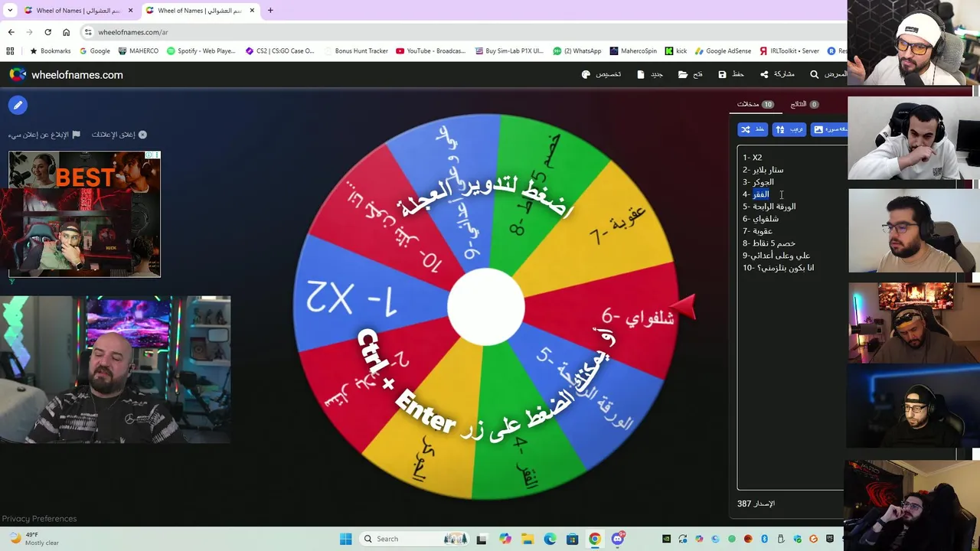Click entry 'شلفواي -6' in the list
980x551 pixels.
(x=760, y=219)
